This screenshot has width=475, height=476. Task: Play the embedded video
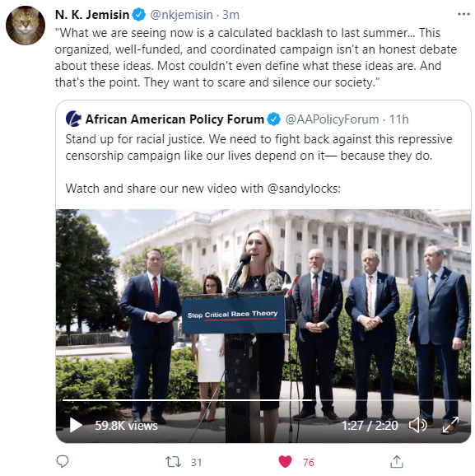click(x=76, y=425)
